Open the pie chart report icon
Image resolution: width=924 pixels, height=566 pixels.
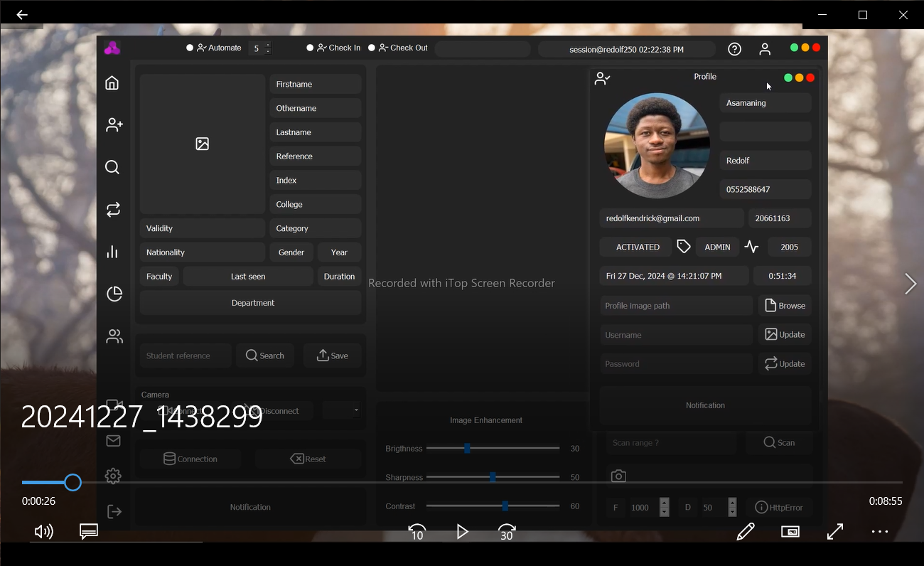pos(114,294)
